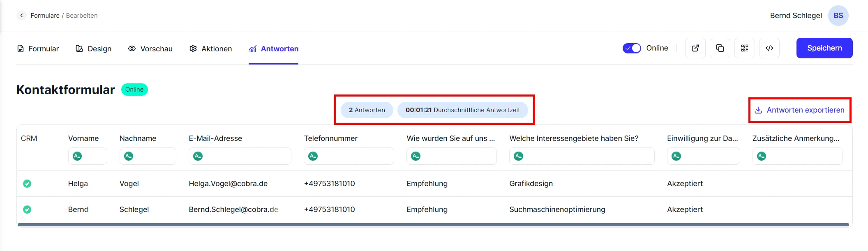This screenshot has width=868, height=251.
Task: Click user name Bernd Schlegel
Action: tap(796, 16)
